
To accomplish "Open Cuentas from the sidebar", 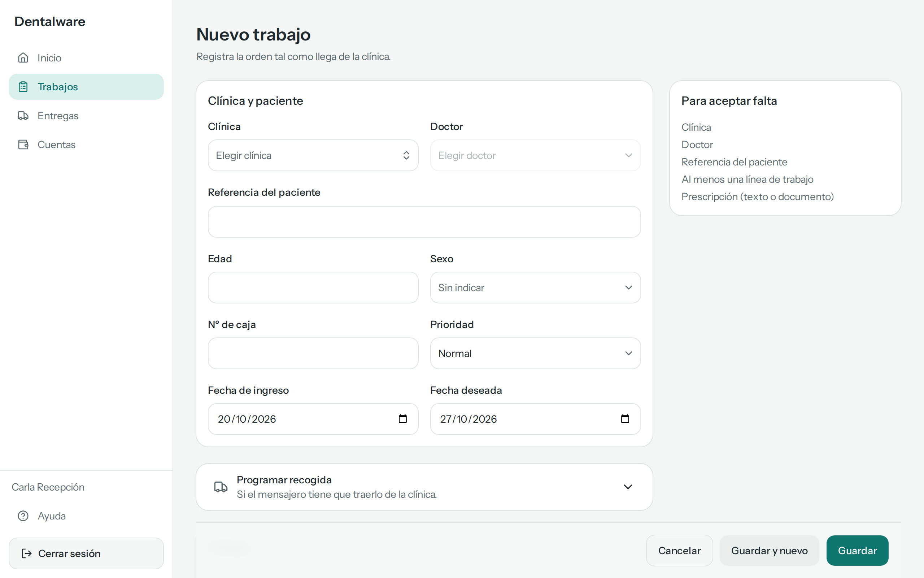I will pos(86,144).
